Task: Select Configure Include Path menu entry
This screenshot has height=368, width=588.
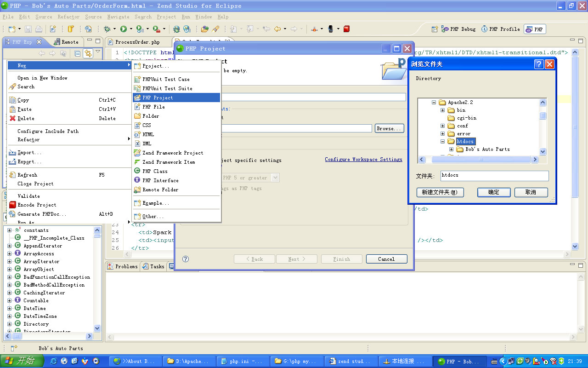Action: pos(69,131)
